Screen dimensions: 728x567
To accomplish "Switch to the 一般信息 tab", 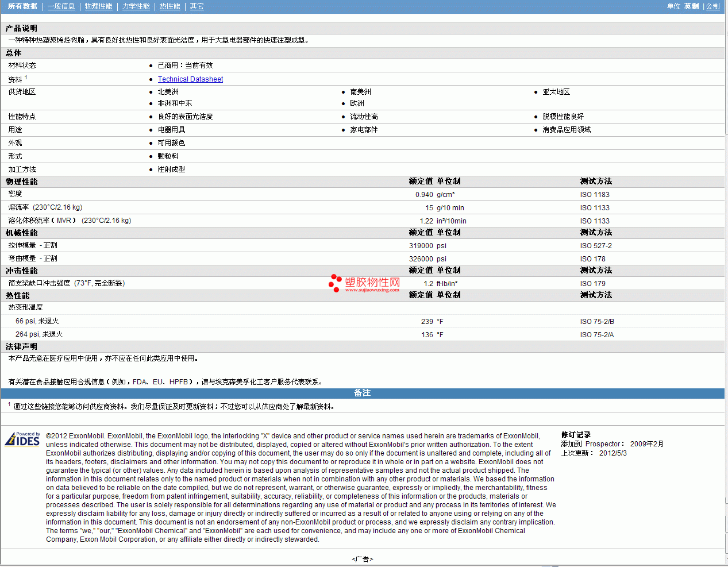I will (61, 6).
